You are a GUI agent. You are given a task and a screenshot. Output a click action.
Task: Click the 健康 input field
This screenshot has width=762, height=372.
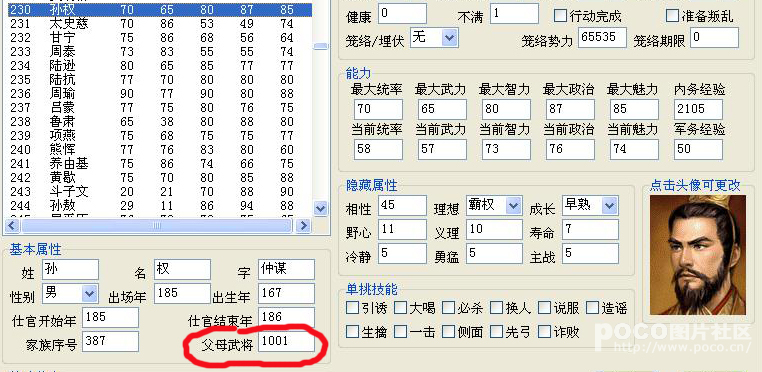402,14
